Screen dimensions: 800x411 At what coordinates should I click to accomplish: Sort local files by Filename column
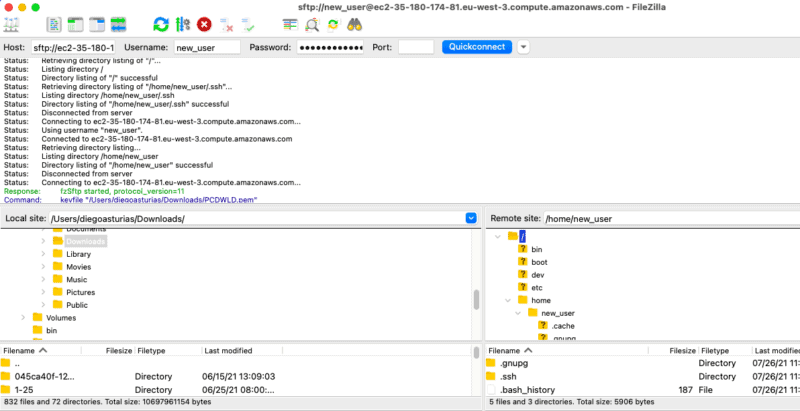pyautogui.click(x=41, y=351)
